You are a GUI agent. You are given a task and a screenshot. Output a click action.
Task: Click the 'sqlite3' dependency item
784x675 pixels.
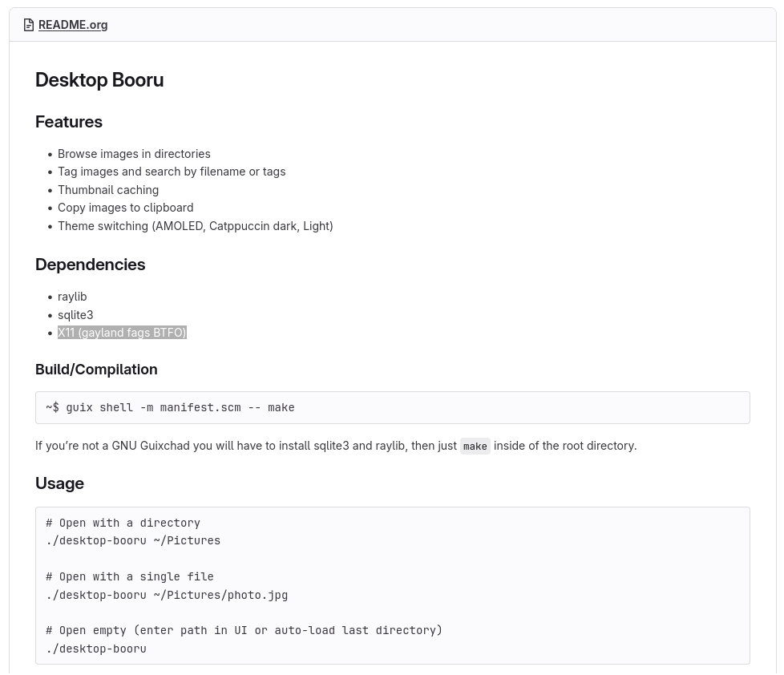click(75, 315)
